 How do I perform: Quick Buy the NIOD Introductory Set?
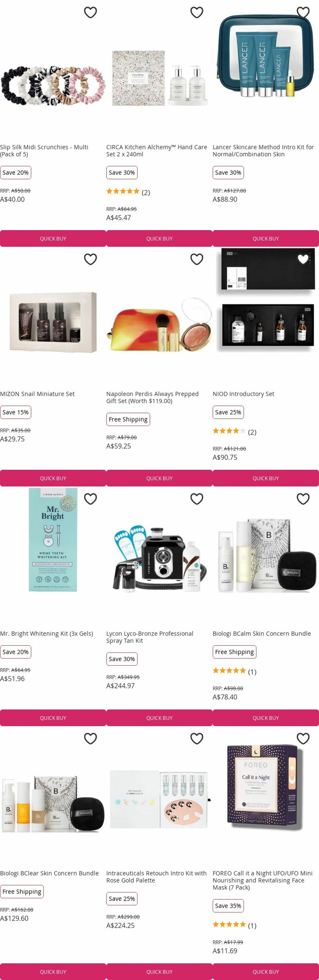(266, 478)
